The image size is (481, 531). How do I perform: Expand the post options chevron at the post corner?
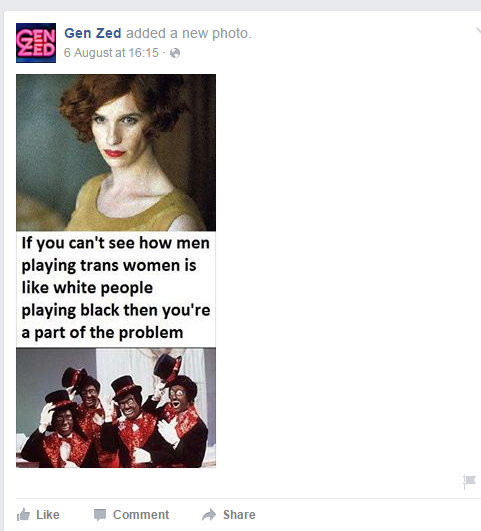478,31
